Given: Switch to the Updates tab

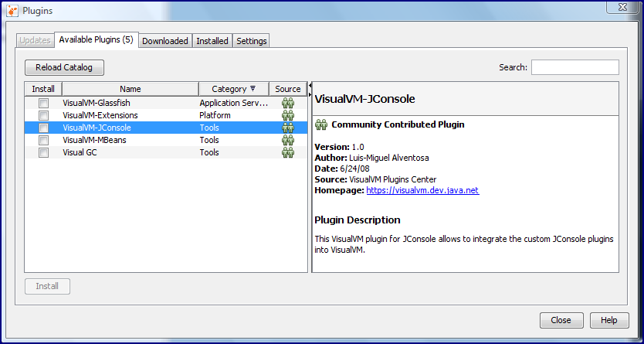Looking at the screenshot, I should [x=35, y=41].
